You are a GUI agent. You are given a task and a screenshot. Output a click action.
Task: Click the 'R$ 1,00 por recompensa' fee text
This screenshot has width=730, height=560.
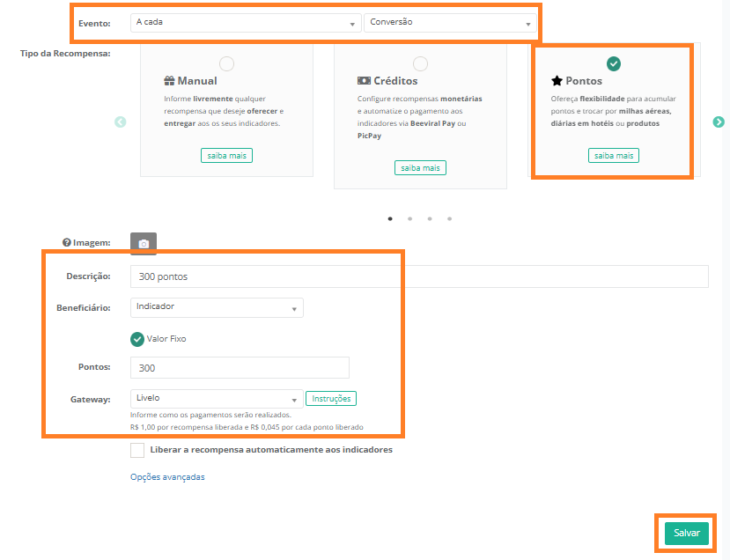[x=247, y=427]
